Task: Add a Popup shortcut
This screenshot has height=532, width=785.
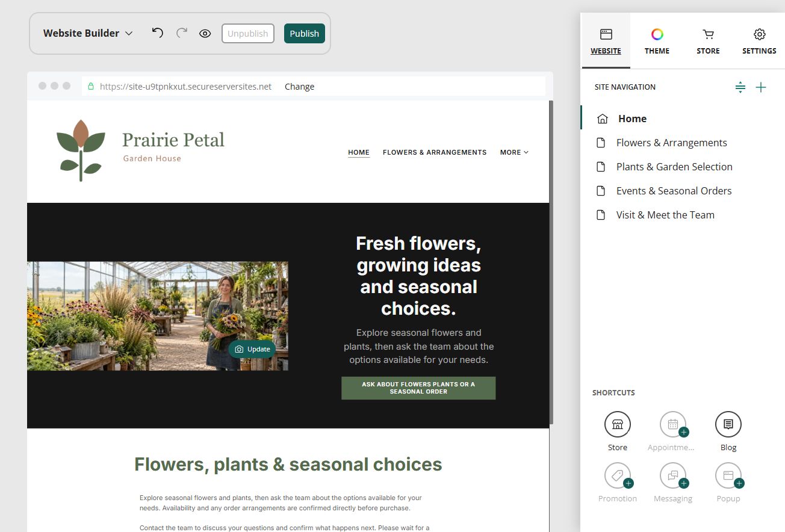Action: pos(728,475)
